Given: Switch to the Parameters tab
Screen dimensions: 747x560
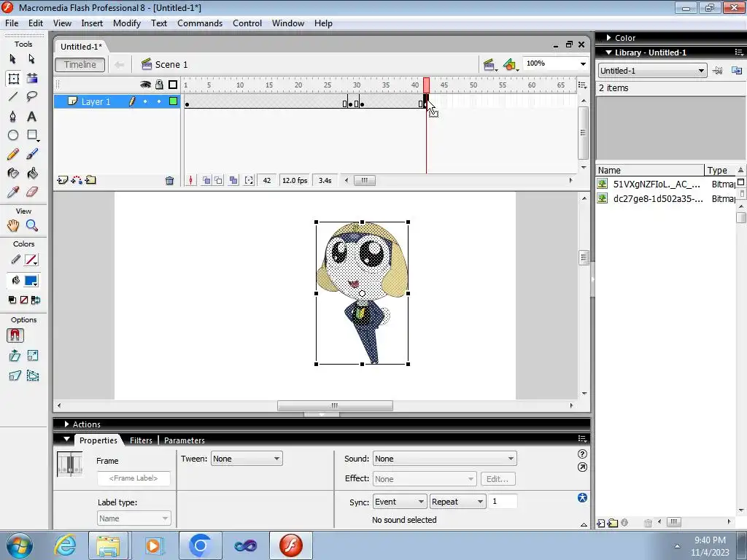Looking at the screenshot, I should (x=185, y=440).
